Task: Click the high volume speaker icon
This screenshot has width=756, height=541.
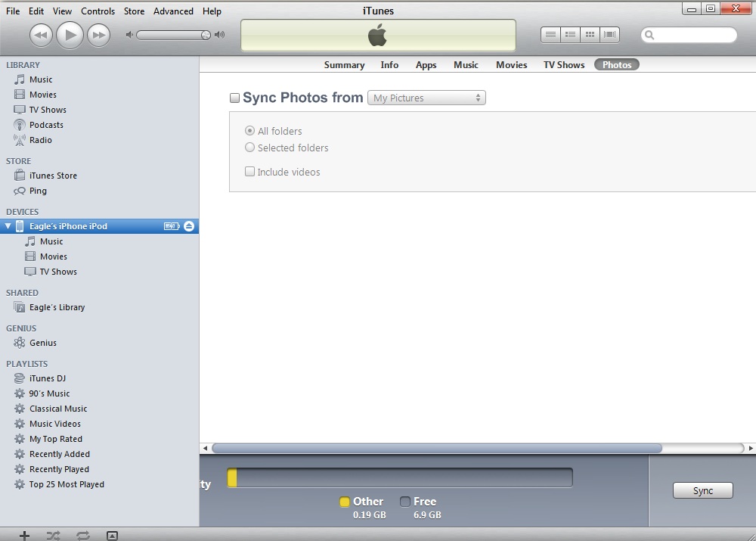Action: [219, 35]
